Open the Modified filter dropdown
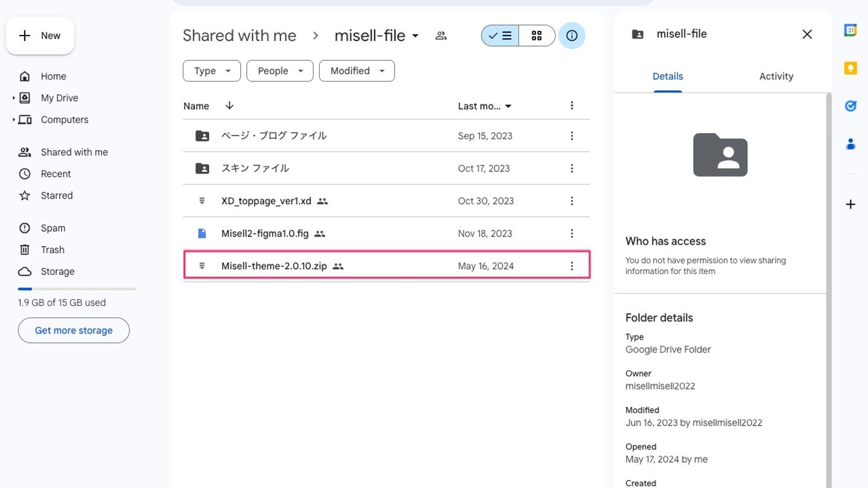868x488 pixels. click(357, 71)
